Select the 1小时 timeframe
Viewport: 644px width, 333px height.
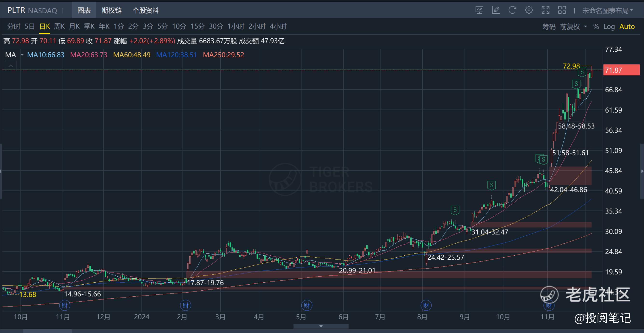(x=236, y=26)
